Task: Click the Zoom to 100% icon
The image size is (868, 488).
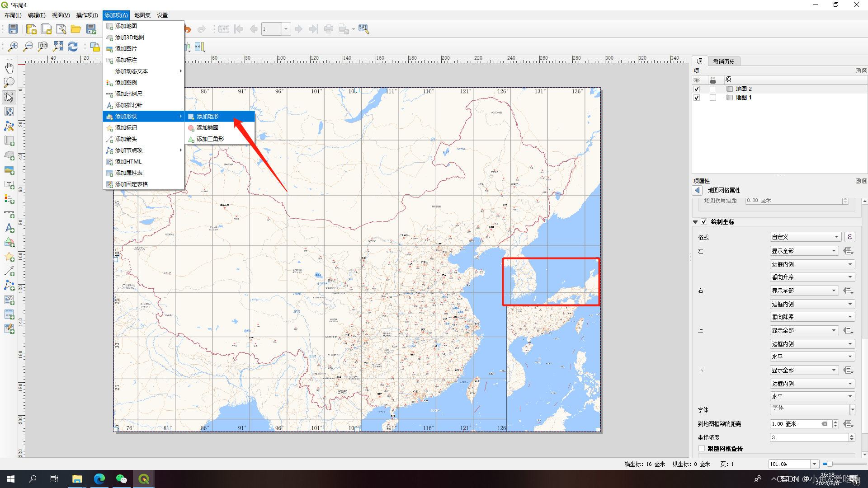Action: click(43, 47)
